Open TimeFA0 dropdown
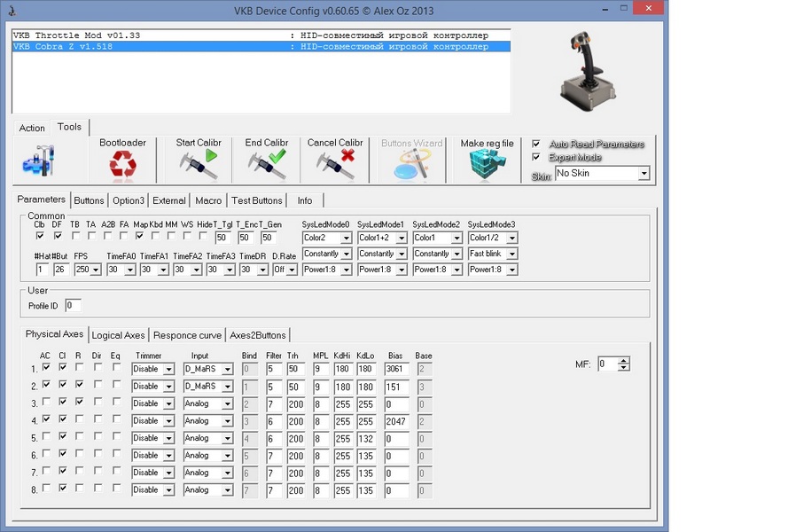This screenshot has width=796, height=532. (x=121, y=270)
